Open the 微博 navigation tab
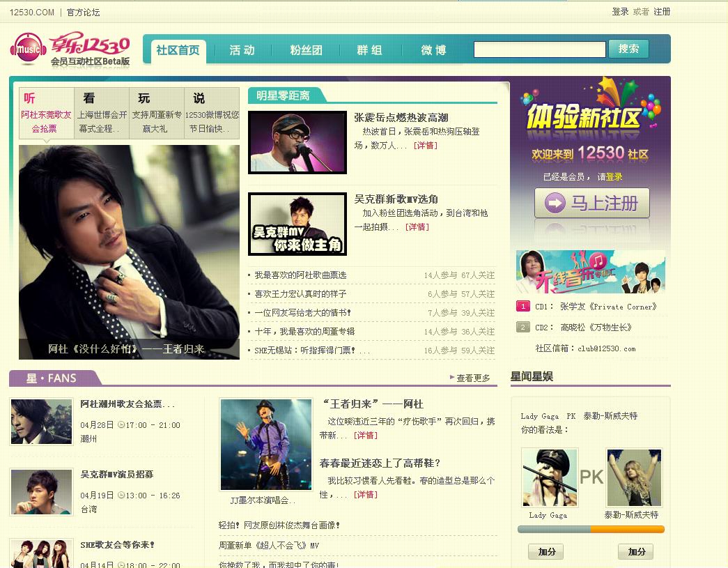 coord(433,50)
